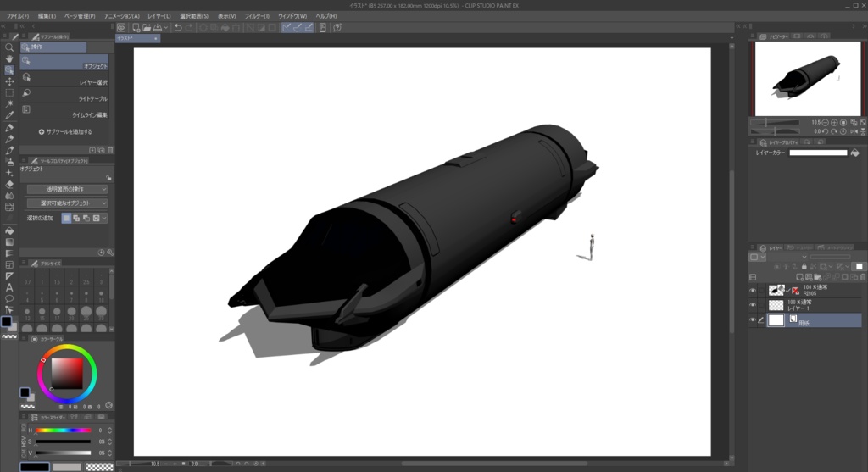Select the Balloon tool
The image size is (868, 472).
click(9, 299)
